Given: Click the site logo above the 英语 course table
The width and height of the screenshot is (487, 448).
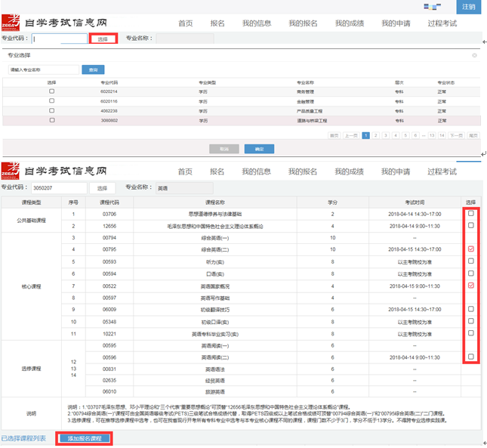Looking at the screenshot, I should point(11,171).
